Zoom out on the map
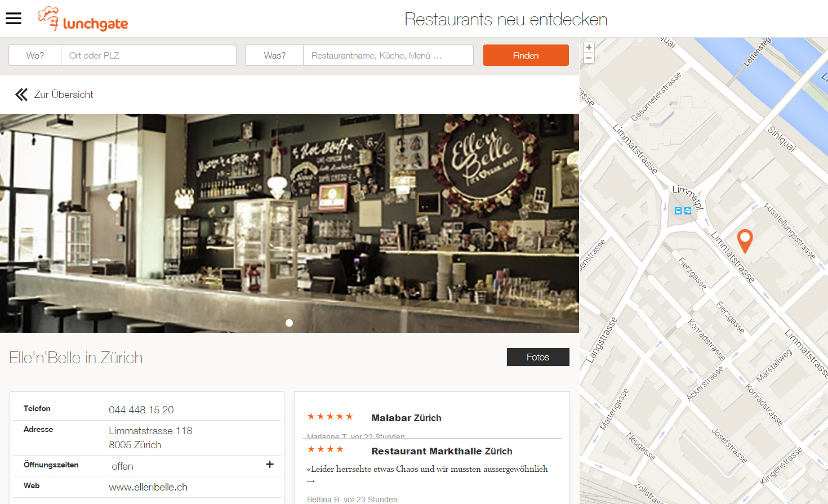This screenshot has height=504, width=828. tap(589, 58)
